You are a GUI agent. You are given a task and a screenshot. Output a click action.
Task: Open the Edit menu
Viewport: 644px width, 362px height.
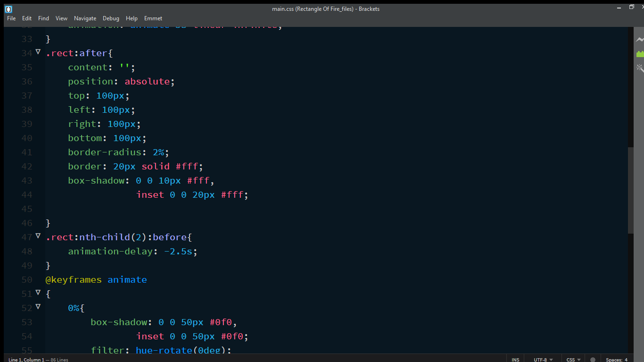click(x=27, y=18)
